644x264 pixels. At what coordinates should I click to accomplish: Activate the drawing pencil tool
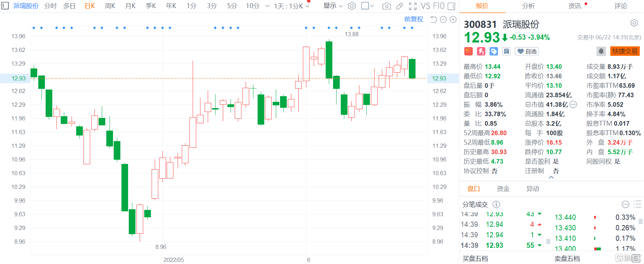399,6
